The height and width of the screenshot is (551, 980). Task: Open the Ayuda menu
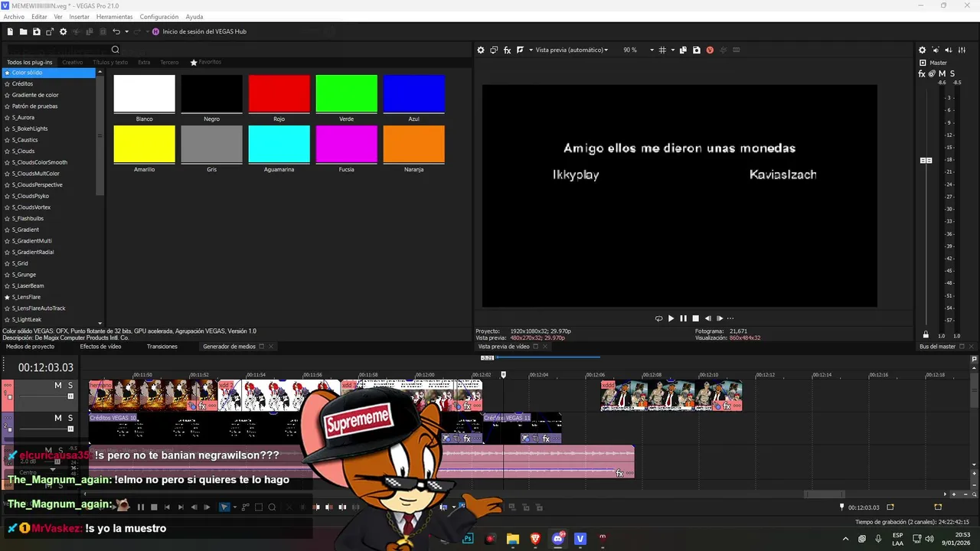(194, 16)
